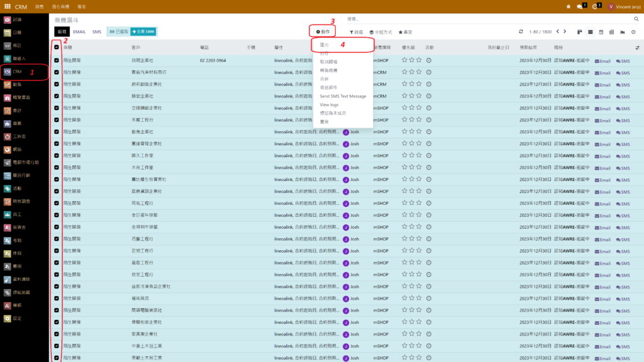This screenshot has height=362, width=644.
Task: Expand the 分組方式 group-by dropdown
Action: (380, 31)
